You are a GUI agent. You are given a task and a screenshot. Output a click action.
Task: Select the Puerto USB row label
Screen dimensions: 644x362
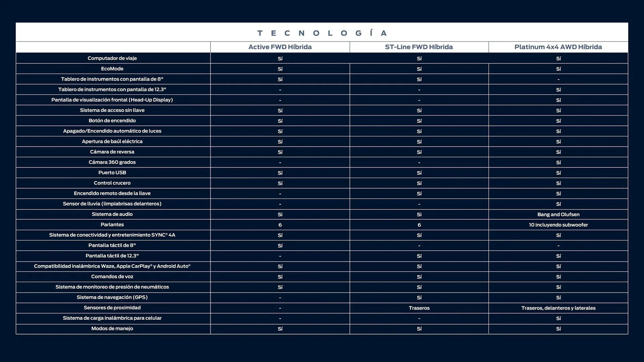pyautogui.click(x=112, y=173)
